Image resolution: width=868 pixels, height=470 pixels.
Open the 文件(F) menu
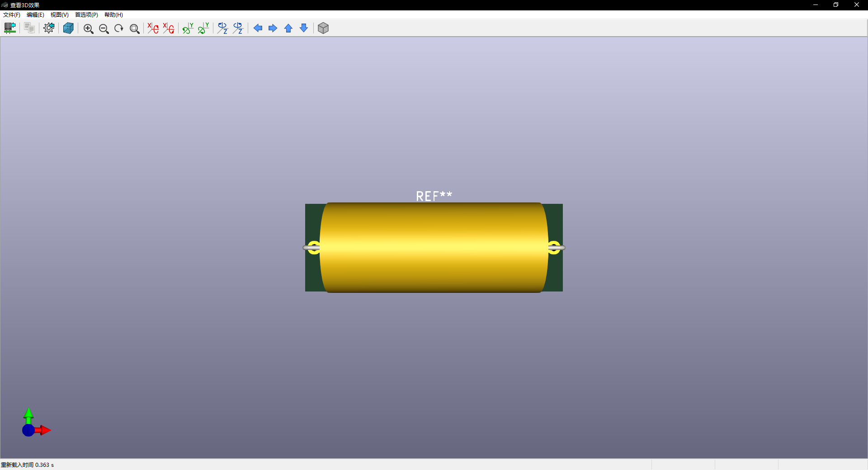point(12,15)
